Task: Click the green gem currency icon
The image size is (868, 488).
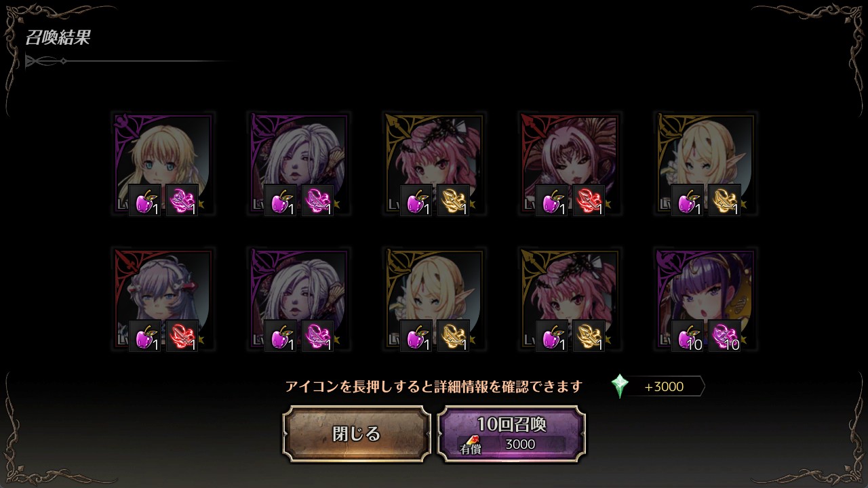Action: pos(620,386)
